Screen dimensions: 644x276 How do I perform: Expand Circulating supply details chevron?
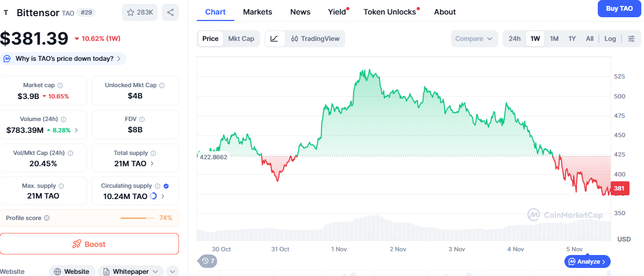(163, 196)
